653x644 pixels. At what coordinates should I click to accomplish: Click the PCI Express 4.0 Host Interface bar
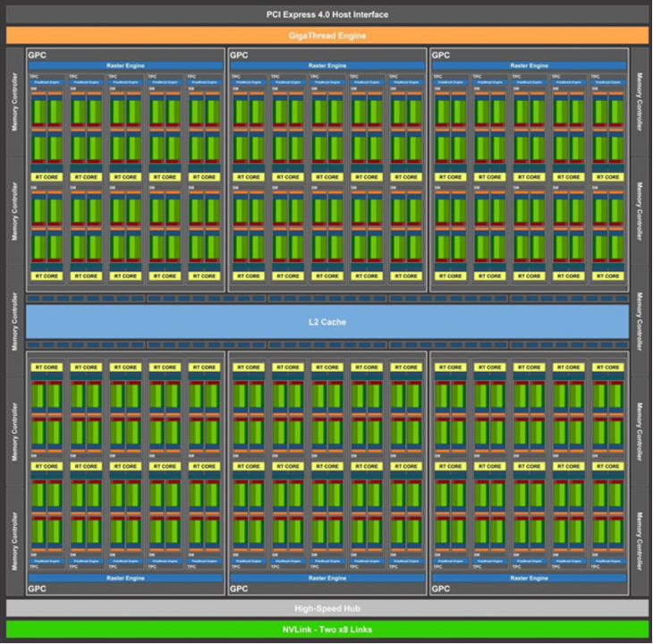[326, 14]
